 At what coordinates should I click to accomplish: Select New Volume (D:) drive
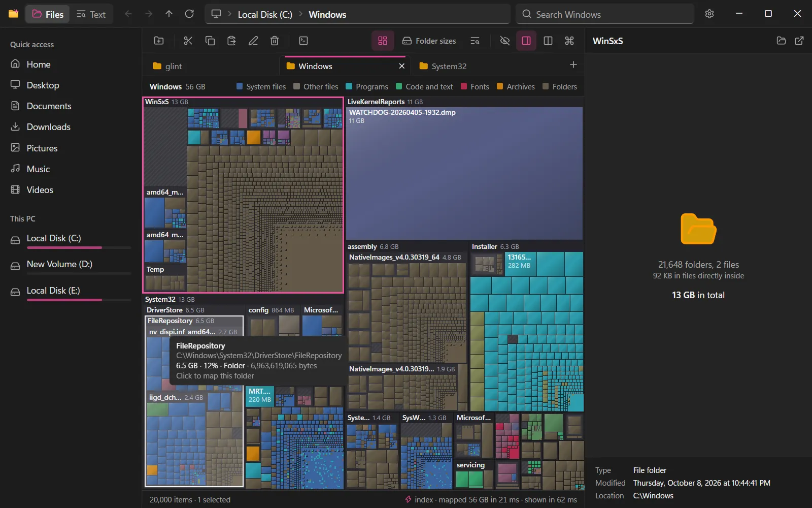click(x=71, y=266)
